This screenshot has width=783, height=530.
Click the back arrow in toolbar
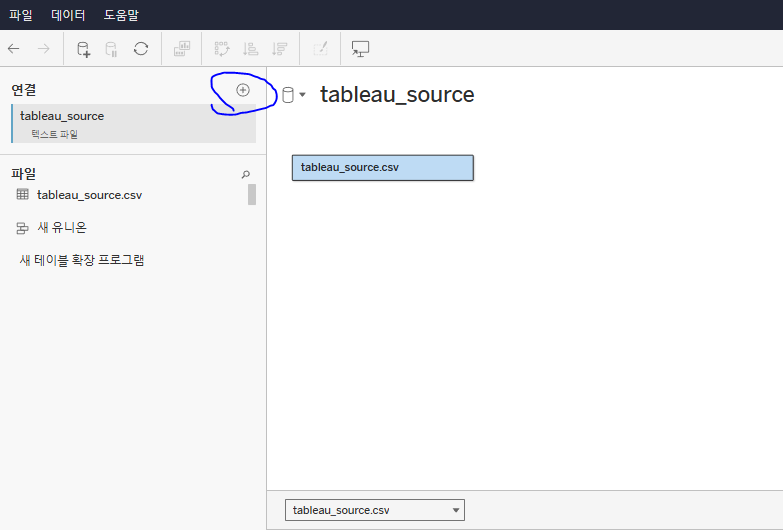pyautogui.click(x=13, y=48)
